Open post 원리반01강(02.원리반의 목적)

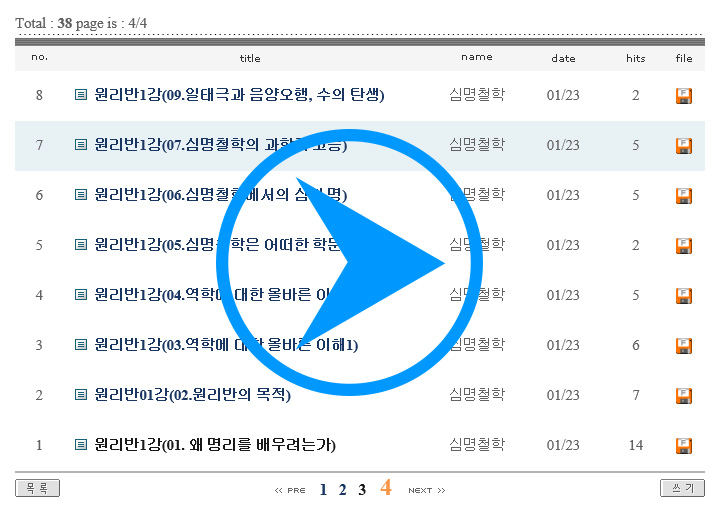[192, 395]
